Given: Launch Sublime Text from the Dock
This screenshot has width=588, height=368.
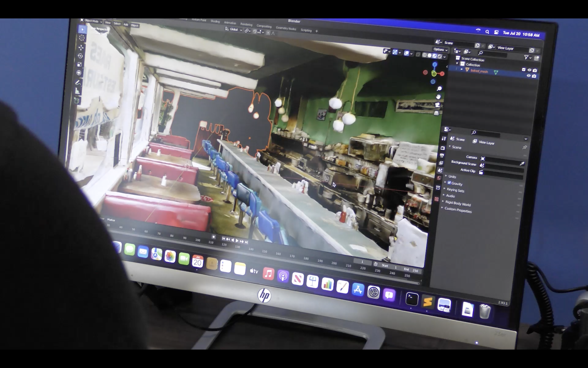Looking at the screenshot, I should pos(427,302).
